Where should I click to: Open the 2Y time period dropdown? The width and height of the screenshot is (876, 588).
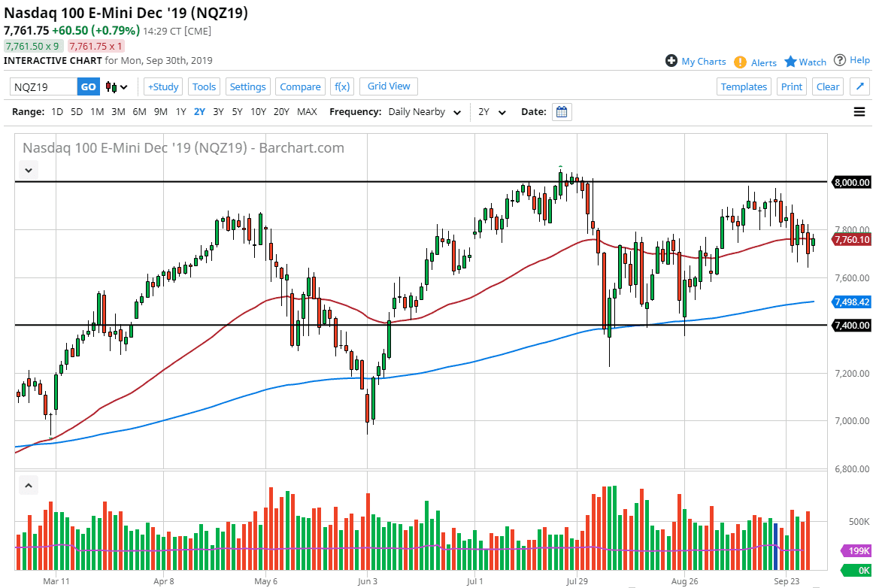(492, 111)
